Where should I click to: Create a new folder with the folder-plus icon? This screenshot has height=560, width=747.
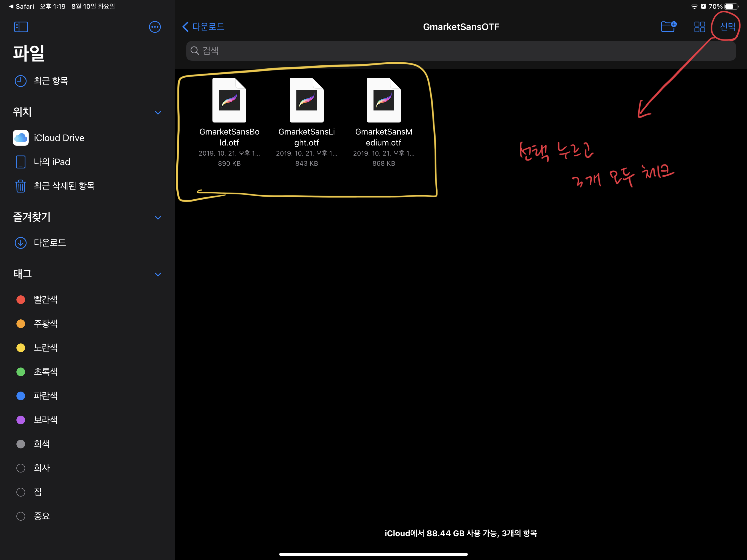668,26
